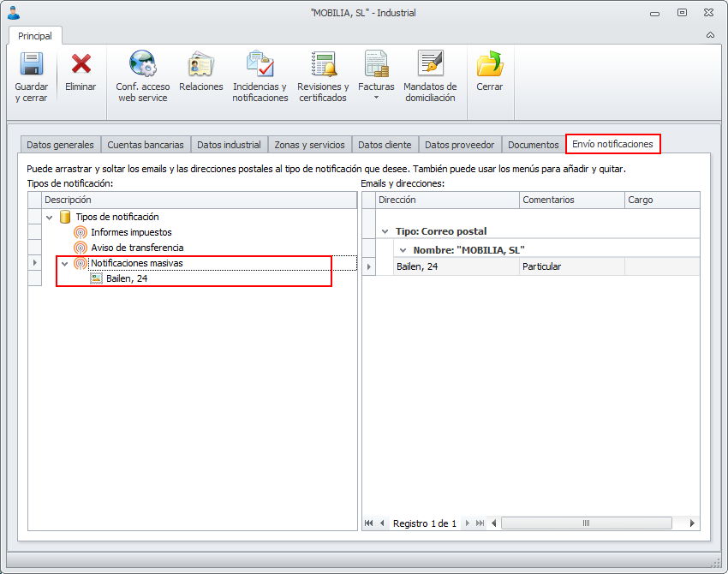
Task: Go to the last record in navigator
Action: point(480,523)
